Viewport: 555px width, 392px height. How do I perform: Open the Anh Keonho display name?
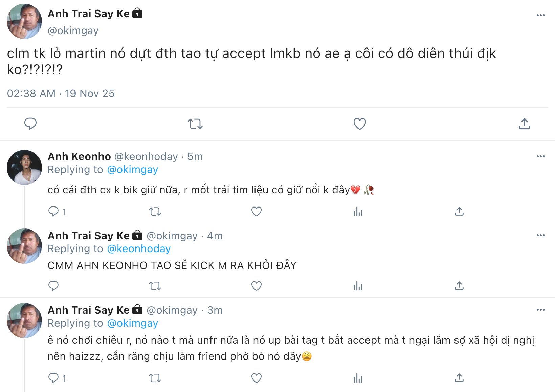(79, 156)
